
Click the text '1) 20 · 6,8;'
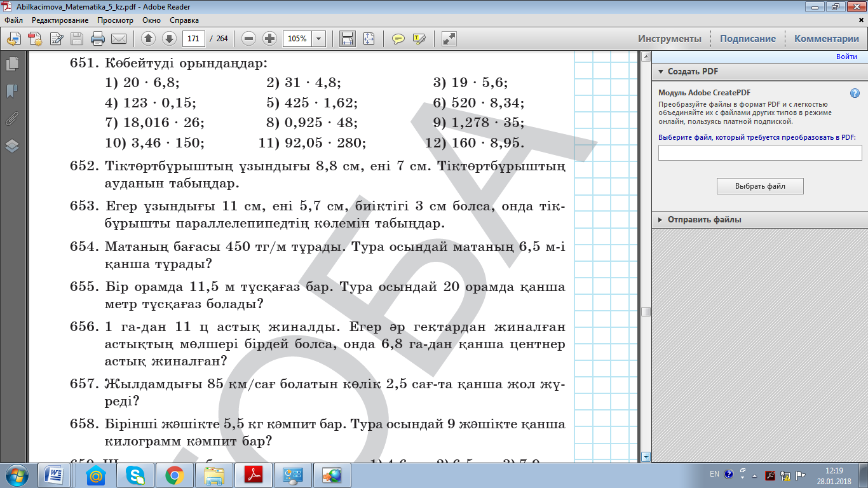point(142,83)
